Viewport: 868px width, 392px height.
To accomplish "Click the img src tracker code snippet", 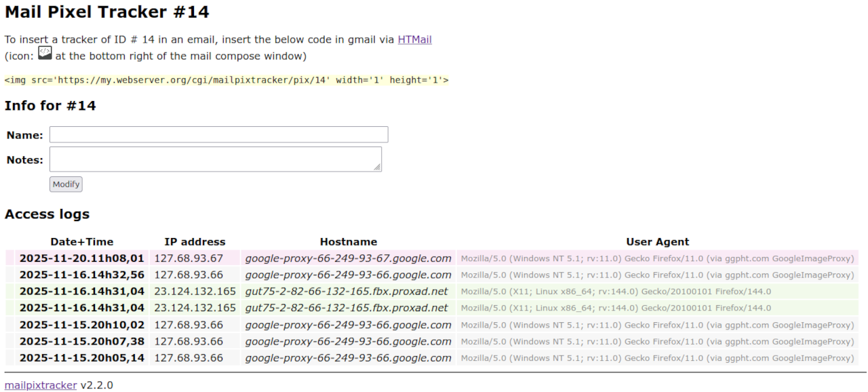I will (x=226, y=80).
